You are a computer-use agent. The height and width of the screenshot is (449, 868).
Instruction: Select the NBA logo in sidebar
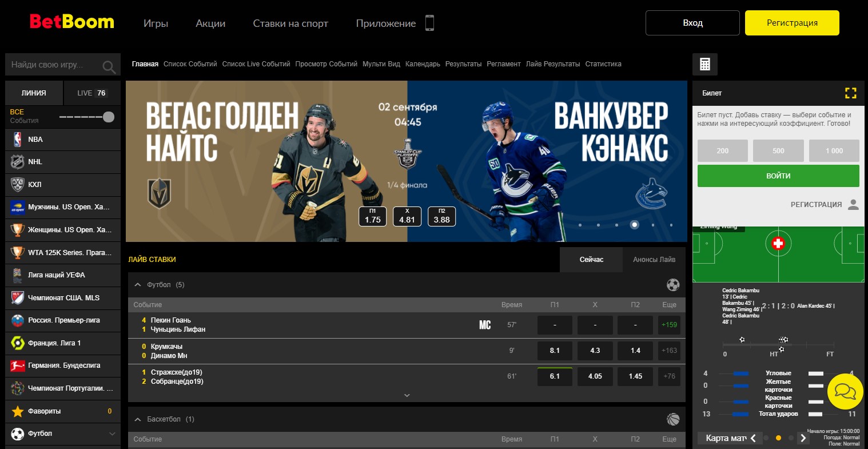[17, 140]
